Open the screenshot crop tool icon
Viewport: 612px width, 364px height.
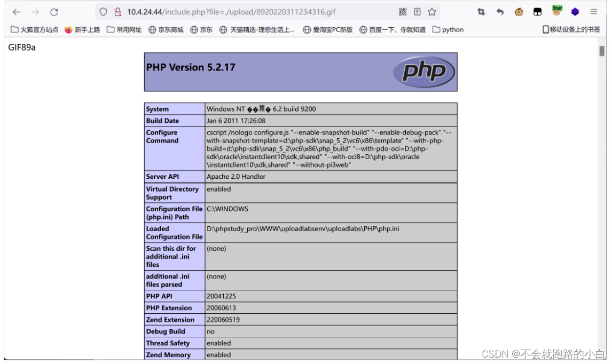481,12
